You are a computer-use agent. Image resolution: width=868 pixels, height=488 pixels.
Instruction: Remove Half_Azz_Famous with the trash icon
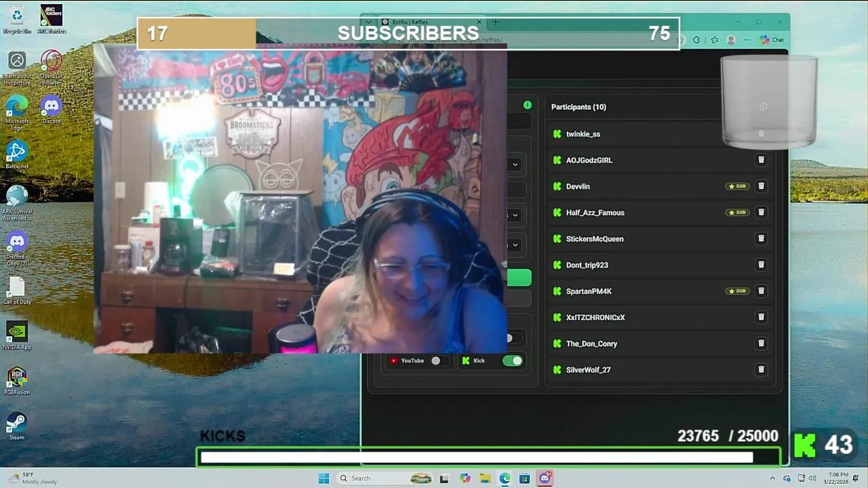(761, 212)
